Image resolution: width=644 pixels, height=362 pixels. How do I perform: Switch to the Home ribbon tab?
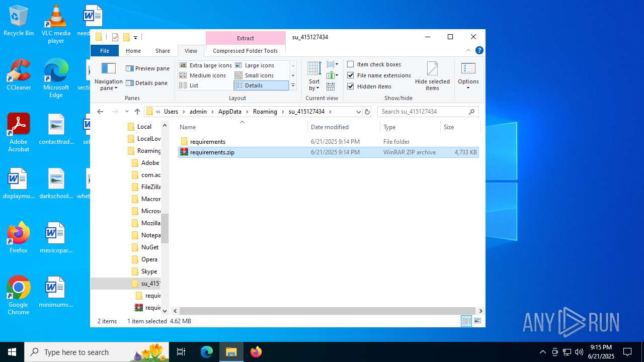133,51
